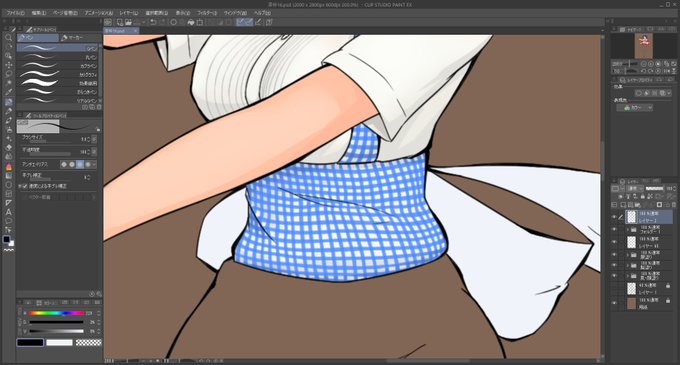Viewport: 680px width, 365px height.
Task: Adjust the rainbow Hue slider
Action: [56, 313]
